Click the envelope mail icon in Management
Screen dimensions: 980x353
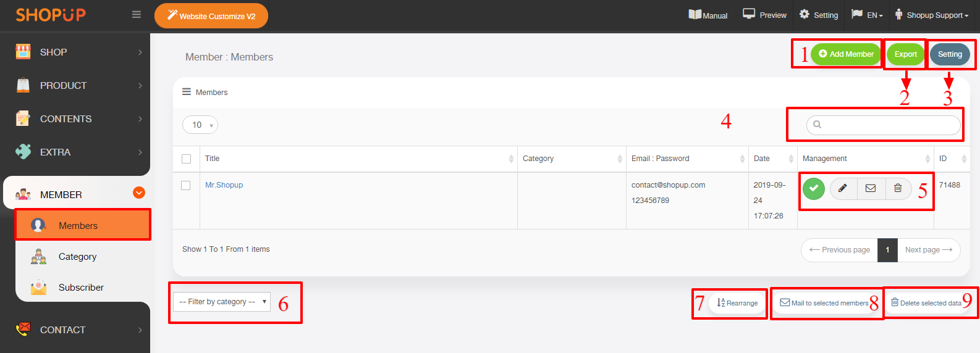coord(871,188)
